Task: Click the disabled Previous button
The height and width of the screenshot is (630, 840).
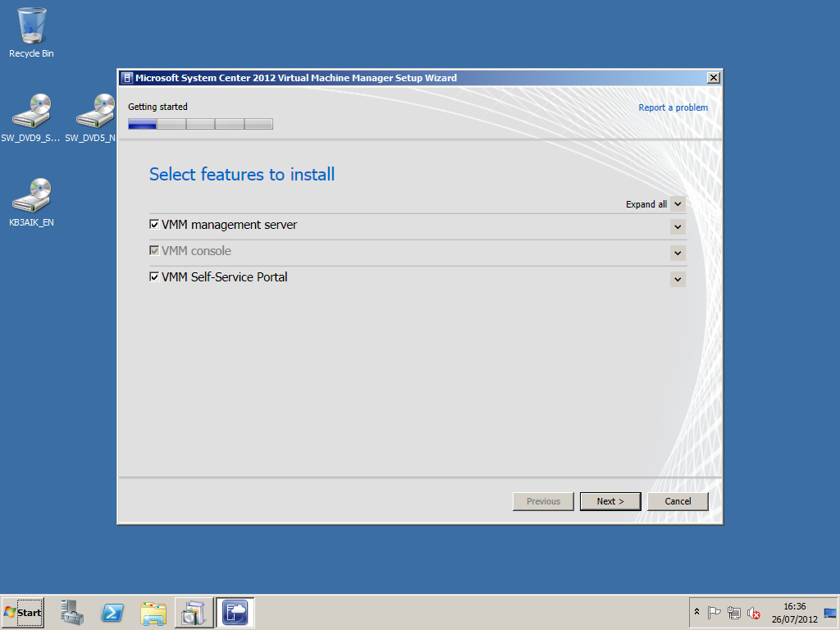Action: point(543,501)
